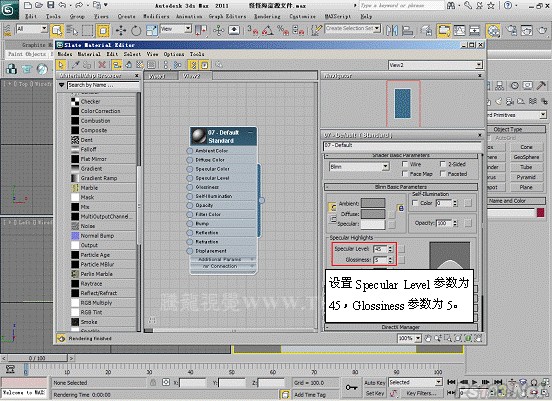552x401 pixels.
Task: Click the Play Animation button
Action: point(474,382)
